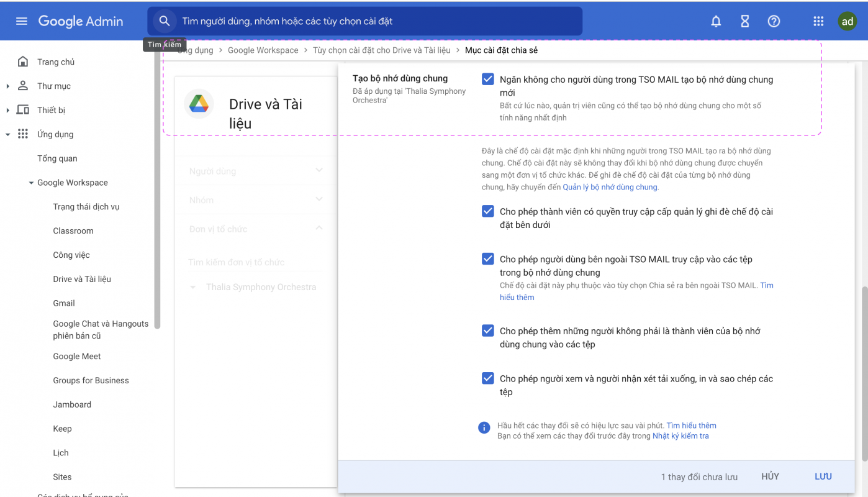Uncheck 'Ngăn không cho người dùng' checkbox
This screenshot has width=868, height=497.
click(488, 79)
